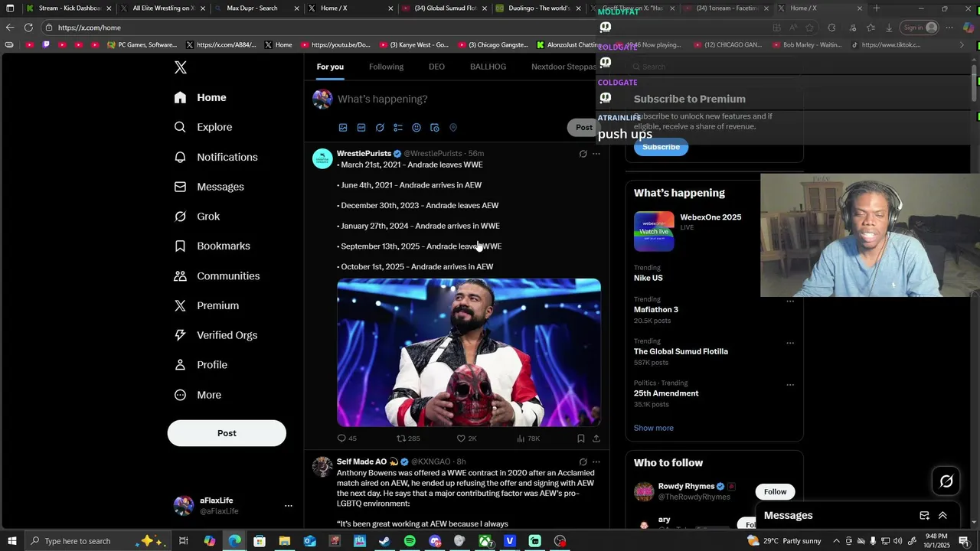980x551 pixels.
Task: Click the browser address bar
Action: tap(406, 28)
